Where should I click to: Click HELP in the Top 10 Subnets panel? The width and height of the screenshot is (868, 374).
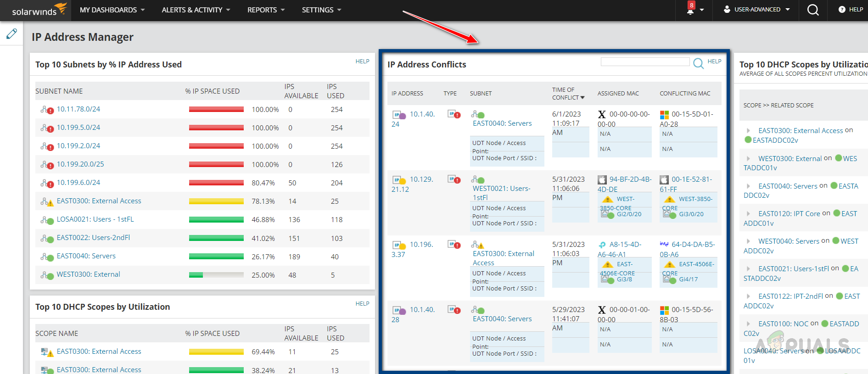pyautogui.click(x=362, y=61)
